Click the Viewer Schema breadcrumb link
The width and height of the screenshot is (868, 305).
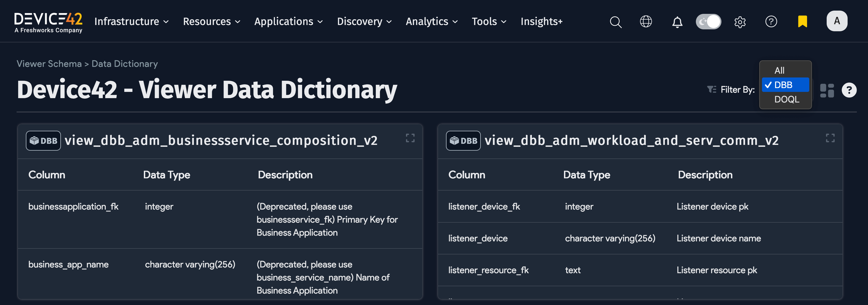(49, 63)
